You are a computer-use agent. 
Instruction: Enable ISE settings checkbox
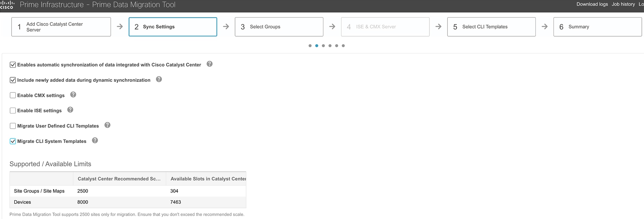(x=13, y=111)
